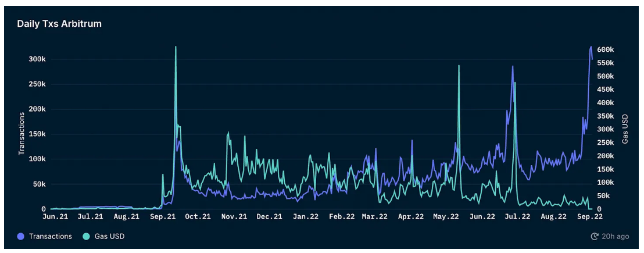Click the 'Feb.22' x-axis label
This screenshot has width=644, height=253.
click(342, 216)
